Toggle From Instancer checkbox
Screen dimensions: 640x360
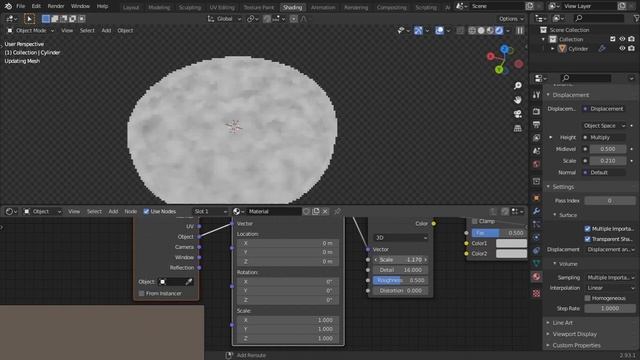click(x=142, y=293)
